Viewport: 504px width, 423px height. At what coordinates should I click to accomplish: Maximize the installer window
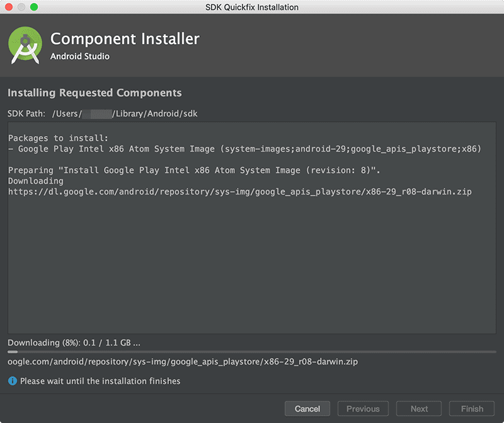click(34, 7)
